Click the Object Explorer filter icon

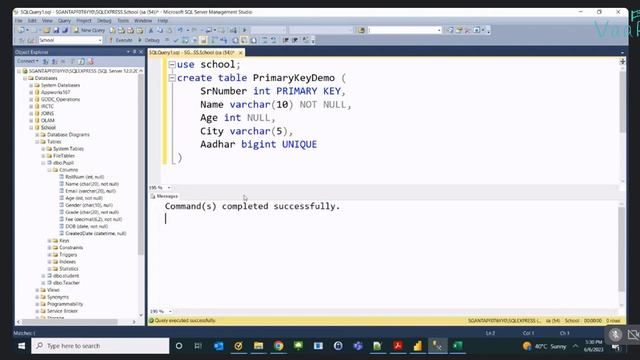click(x=72, y=61)
